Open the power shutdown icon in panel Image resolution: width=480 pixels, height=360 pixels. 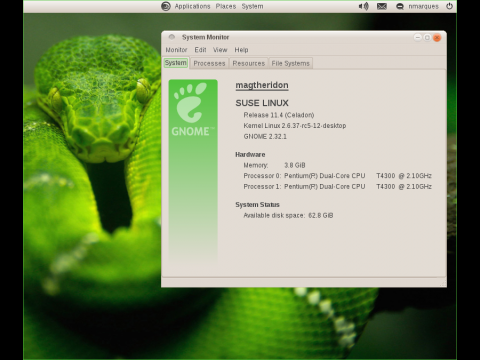[x=449, y=6]
